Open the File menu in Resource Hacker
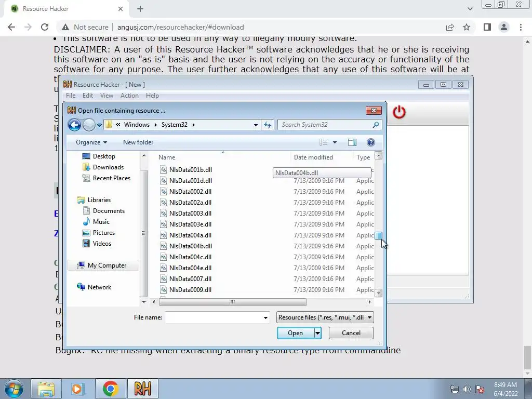The image size is (532, 399). (x=71, y=96)
